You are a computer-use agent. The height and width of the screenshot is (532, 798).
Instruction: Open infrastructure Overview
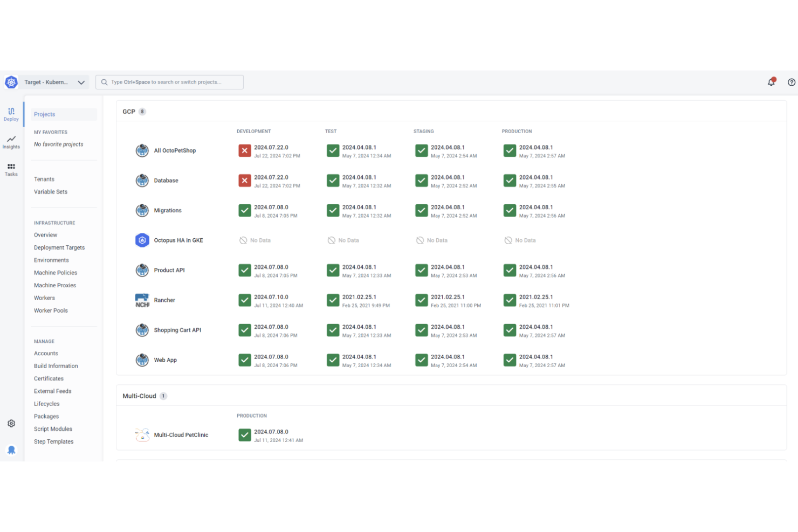45,235
